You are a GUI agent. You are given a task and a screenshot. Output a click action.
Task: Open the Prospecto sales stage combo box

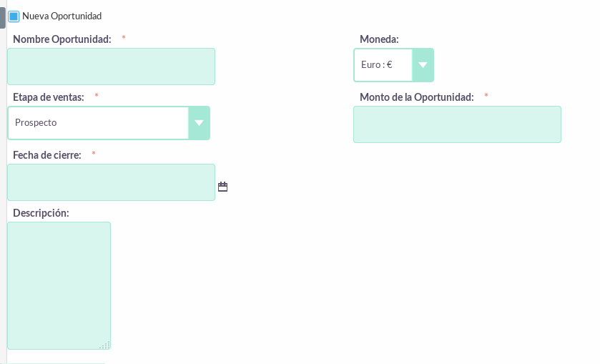point(109,123)
